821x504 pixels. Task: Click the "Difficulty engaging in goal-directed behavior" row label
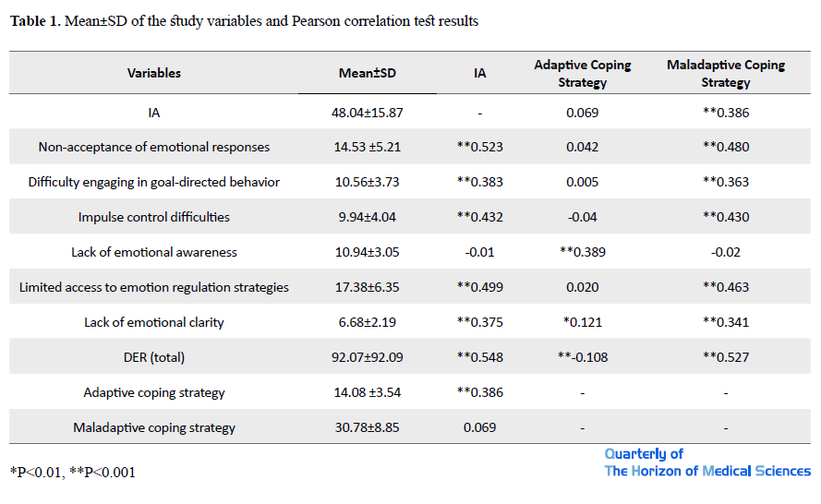154,182
